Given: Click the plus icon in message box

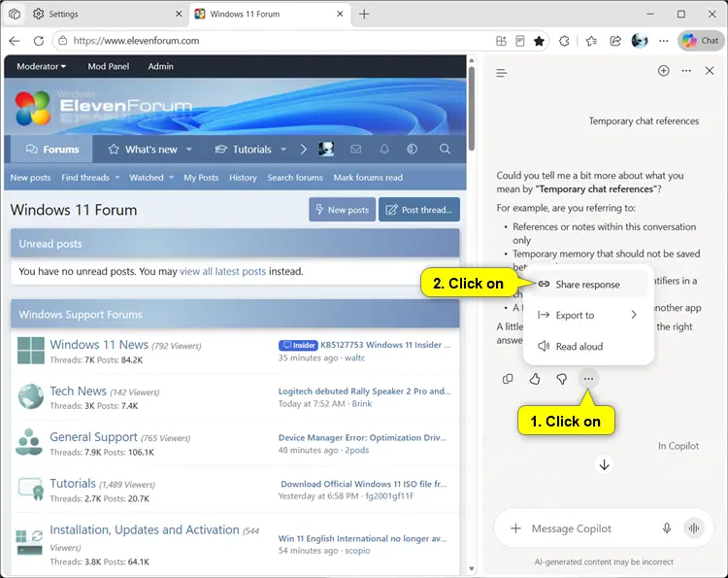Looking at the screenshot, I should click(x=515, y=528).
